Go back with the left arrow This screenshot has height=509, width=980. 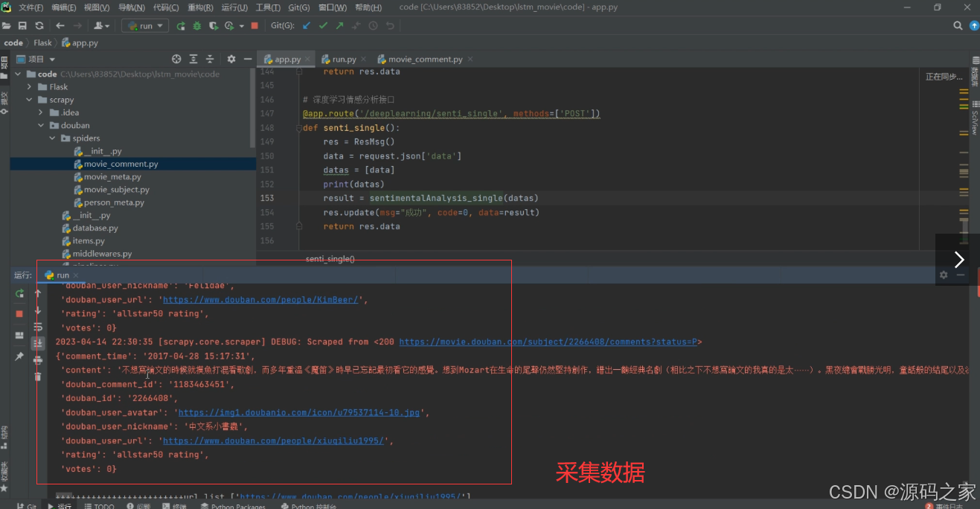coord(60,25)
